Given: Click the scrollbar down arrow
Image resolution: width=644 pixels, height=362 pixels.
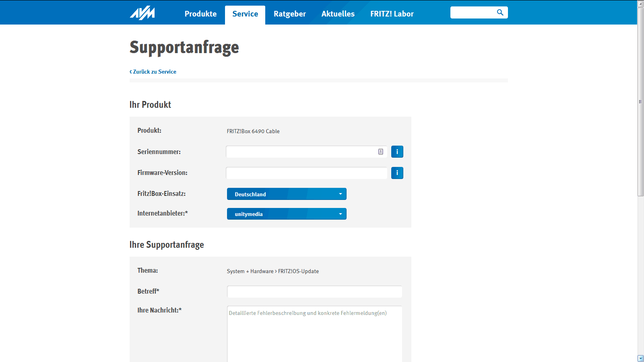Looking at the screenshot, I should tap(640, 358).
